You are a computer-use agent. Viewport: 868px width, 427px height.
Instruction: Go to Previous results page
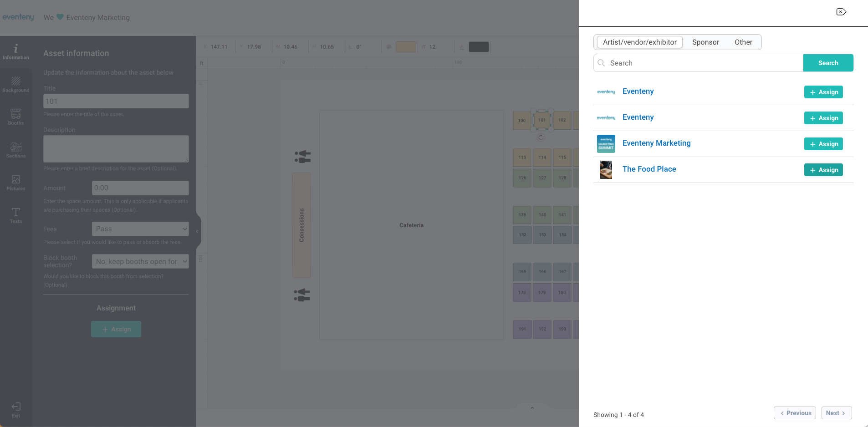click(795, 413)
